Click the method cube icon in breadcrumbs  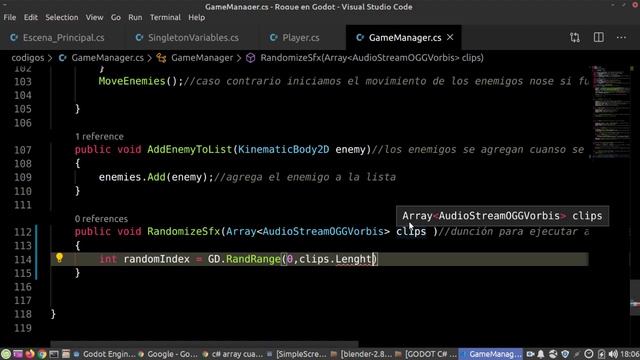[251, 58]
